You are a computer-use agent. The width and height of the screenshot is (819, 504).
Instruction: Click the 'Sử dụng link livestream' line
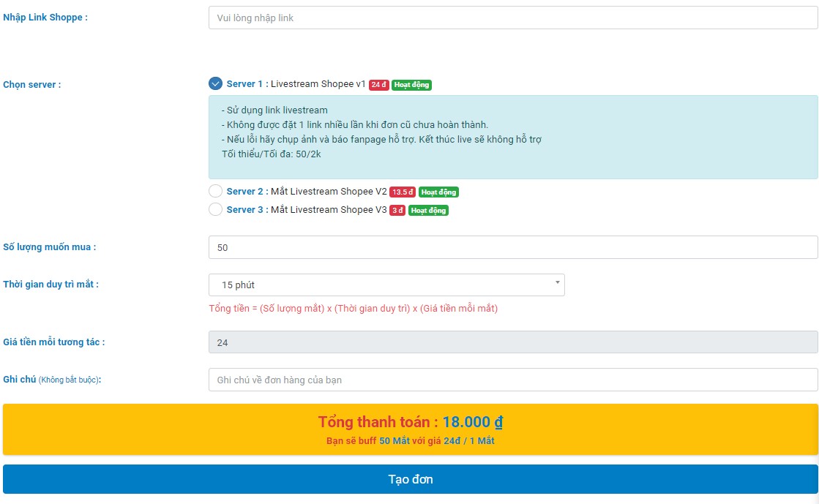(274, 110)
